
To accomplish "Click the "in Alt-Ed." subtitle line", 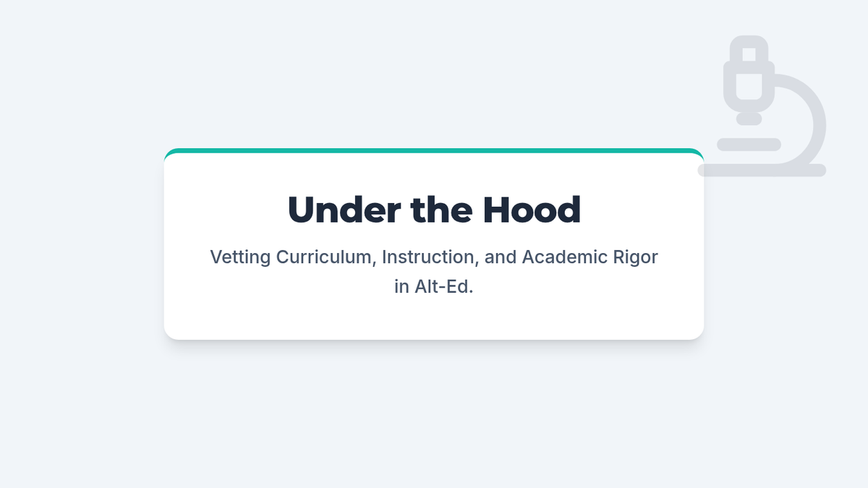I will pyautogui.click(x=434, y=286).
